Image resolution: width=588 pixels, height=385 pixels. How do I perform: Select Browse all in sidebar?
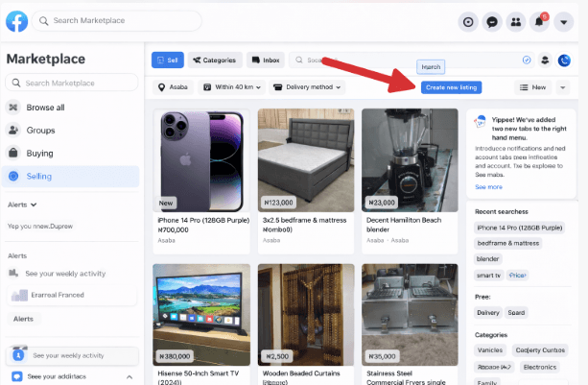tap(45, 108)
